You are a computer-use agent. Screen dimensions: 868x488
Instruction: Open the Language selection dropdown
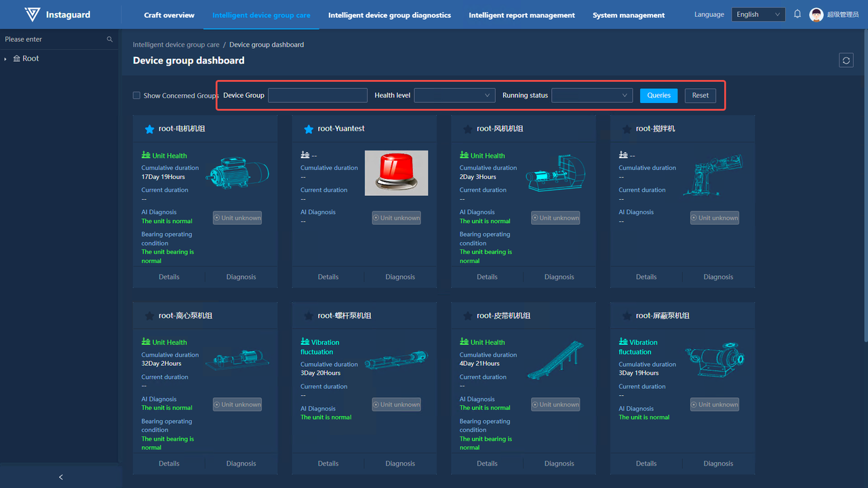[758, 15]
